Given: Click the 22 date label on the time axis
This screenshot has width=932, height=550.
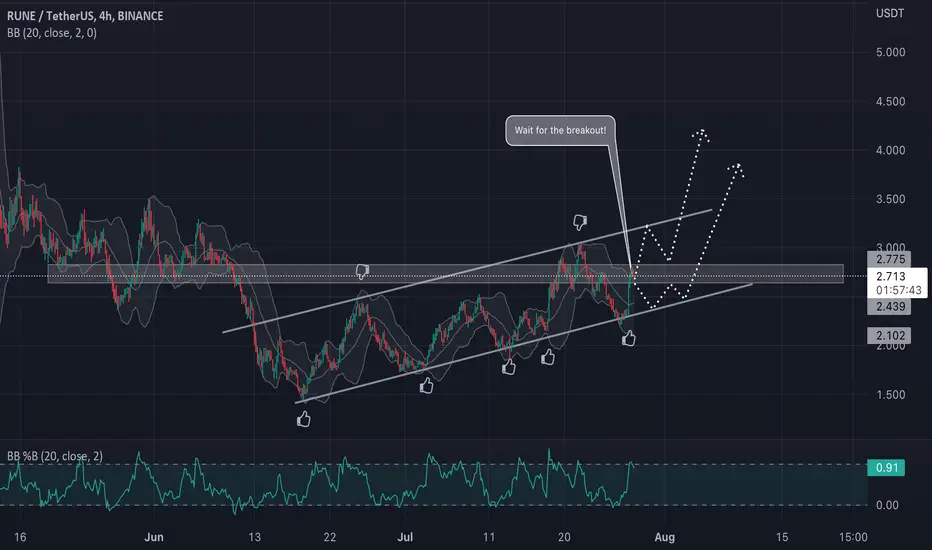Looking at the screenshot, I should coord(329,537).
